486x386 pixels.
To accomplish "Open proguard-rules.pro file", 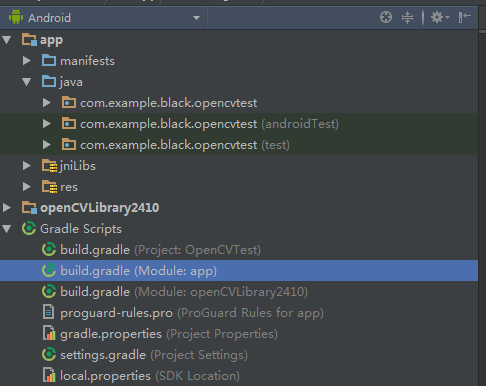I will pos(192,313).
